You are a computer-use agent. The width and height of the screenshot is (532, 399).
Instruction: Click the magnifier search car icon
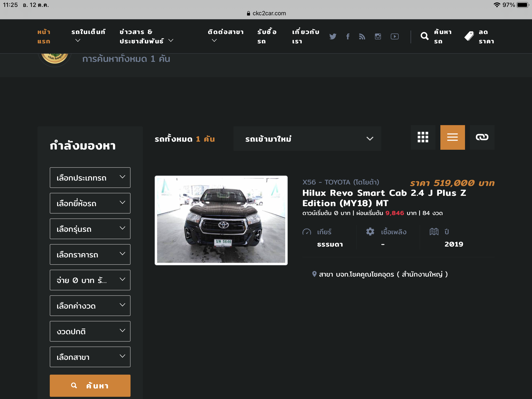click(x=424, y=36)
